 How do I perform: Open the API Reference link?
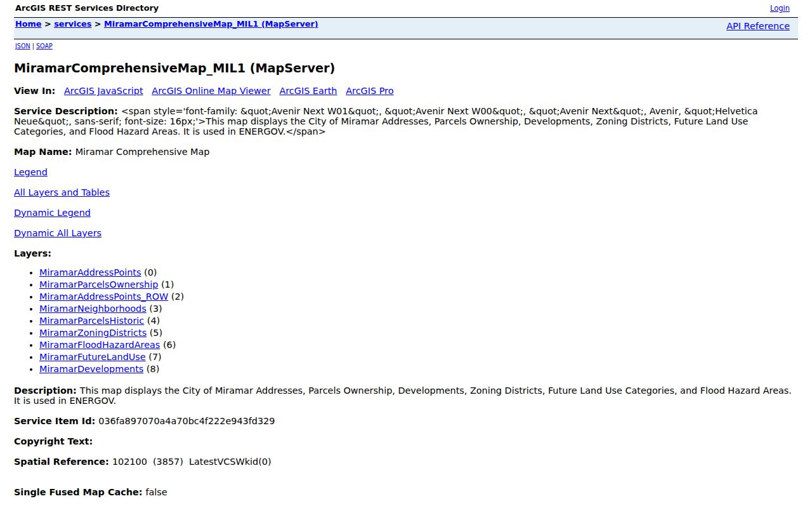[758, 26]
